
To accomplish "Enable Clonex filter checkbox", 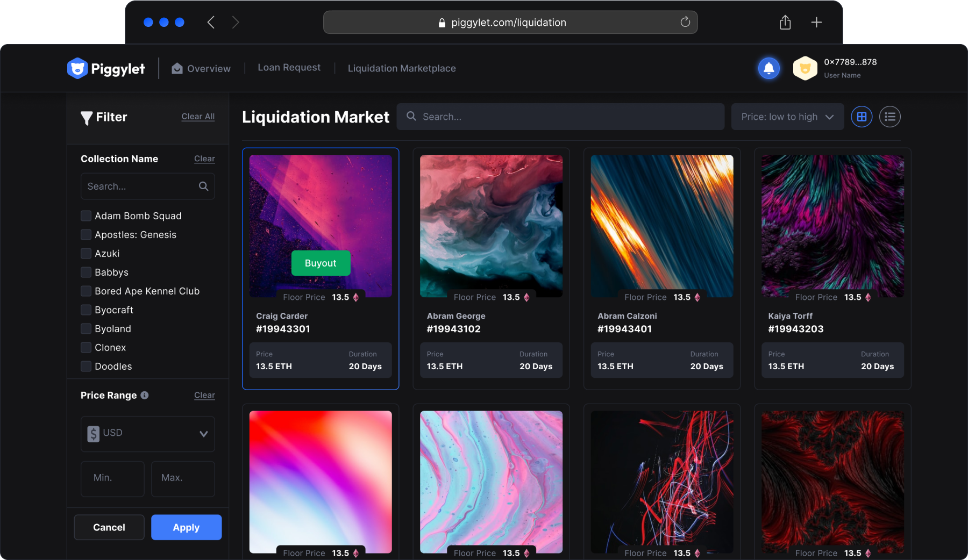I will click(x=86, y=348).
